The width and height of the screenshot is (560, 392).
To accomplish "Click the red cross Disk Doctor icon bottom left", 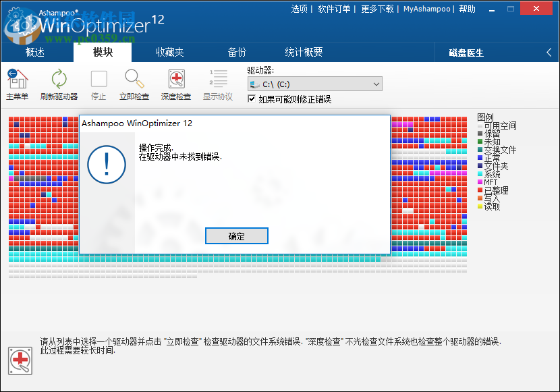I will pos(19,361).
